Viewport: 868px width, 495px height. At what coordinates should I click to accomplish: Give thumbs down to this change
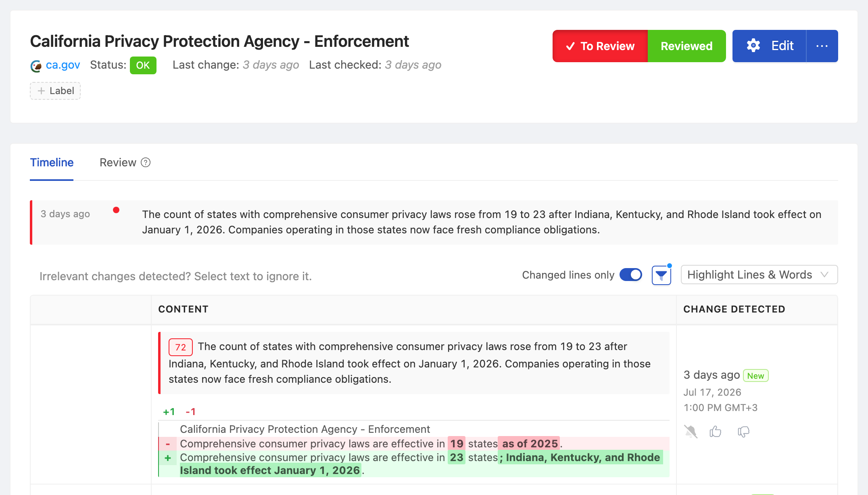[x=743, y=432]
